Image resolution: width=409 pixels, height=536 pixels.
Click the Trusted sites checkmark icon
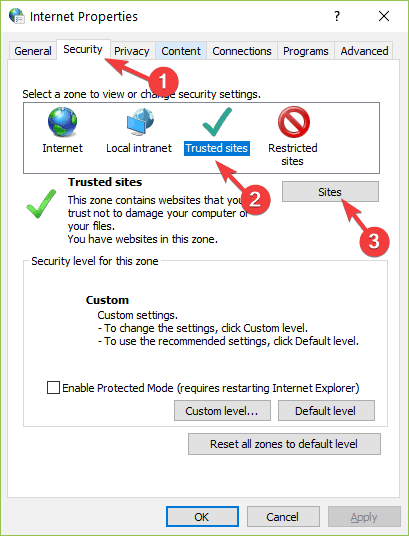(x=217, y=122)
